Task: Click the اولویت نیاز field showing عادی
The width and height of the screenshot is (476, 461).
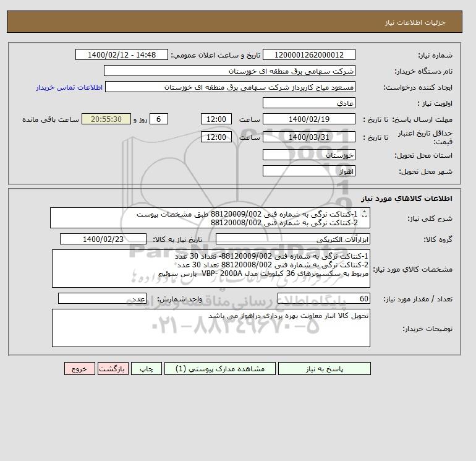Action: click(308, 103)
